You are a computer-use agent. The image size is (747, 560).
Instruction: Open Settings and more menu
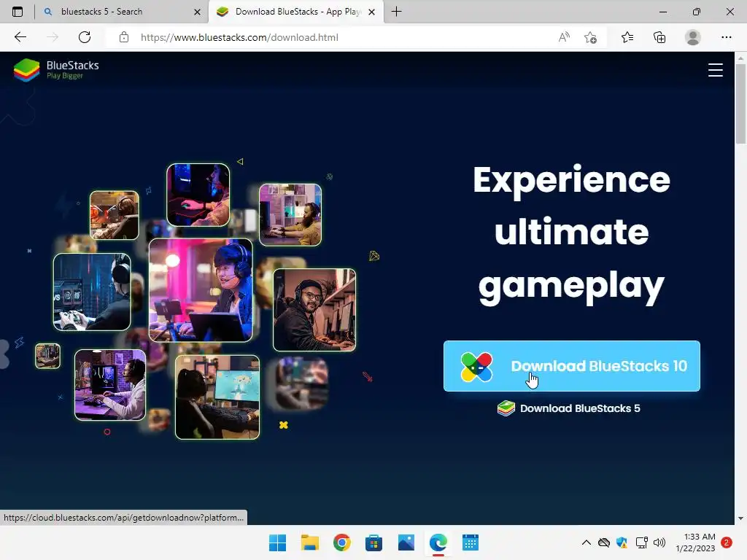coord(726,37)
